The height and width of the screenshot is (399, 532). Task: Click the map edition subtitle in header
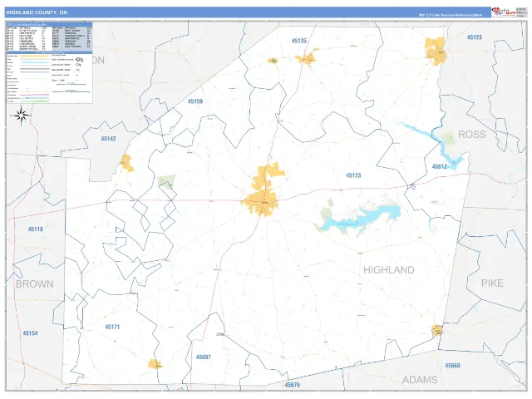(451, 15)
